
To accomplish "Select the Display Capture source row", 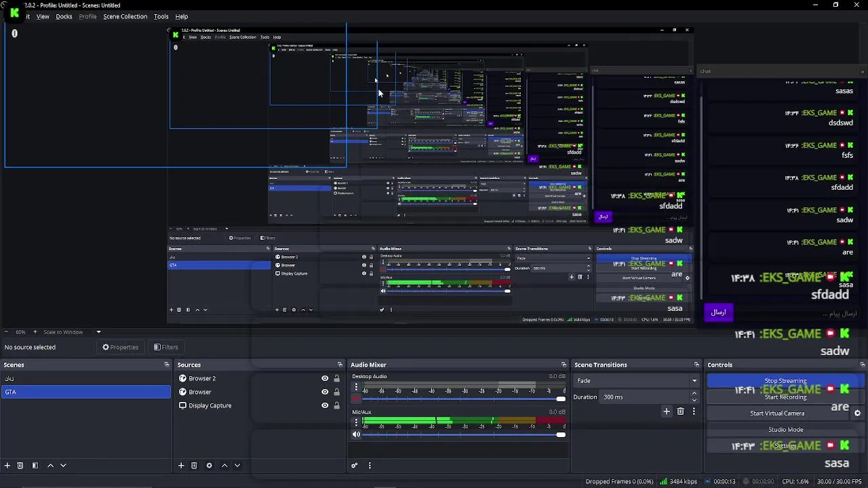I will point(258,405).
